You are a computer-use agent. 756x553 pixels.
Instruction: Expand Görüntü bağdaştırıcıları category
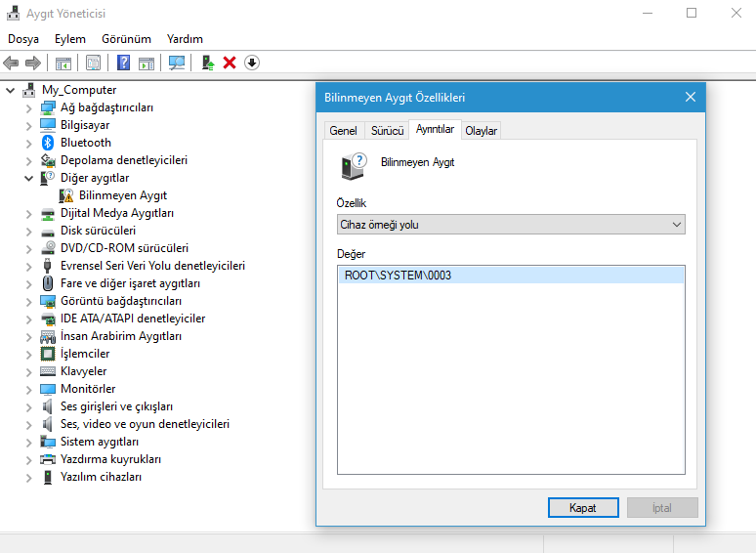(x=29, y=301)
